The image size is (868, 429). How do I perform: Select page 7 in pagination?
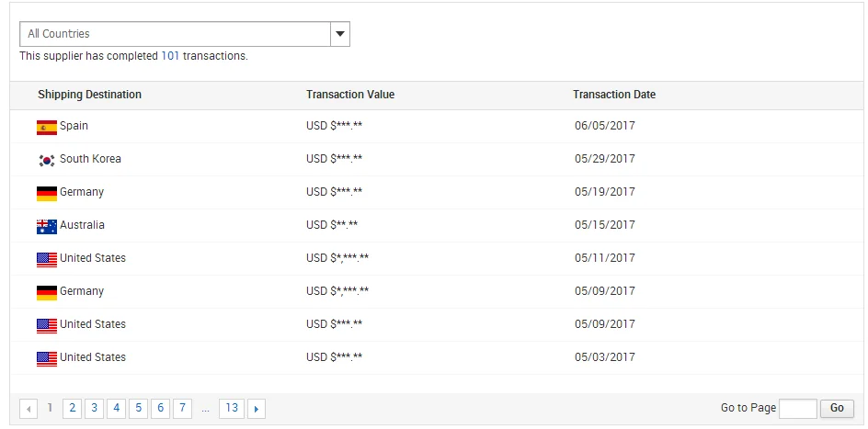point(182,408)
